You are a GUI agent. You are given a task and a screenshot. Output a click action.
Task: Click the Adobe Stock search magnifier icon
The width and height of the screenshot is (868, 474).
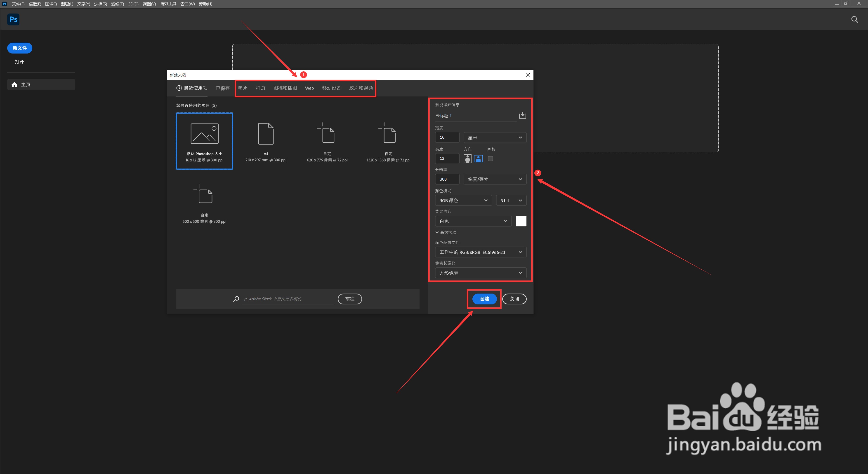(x=236, y=299)
